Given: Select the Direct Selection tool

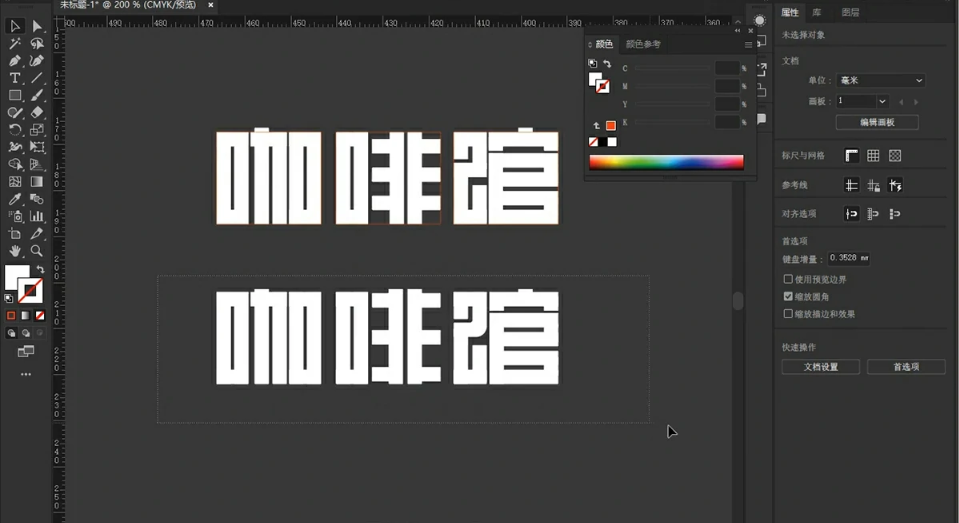Looking at the screenshot, I should tap(37, 26).
